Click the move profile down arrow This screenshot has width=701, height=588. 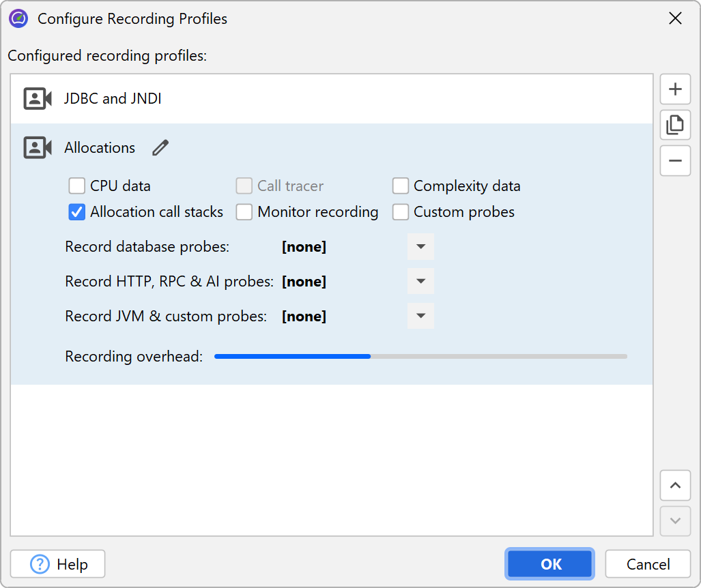click(x=675, y=521)
